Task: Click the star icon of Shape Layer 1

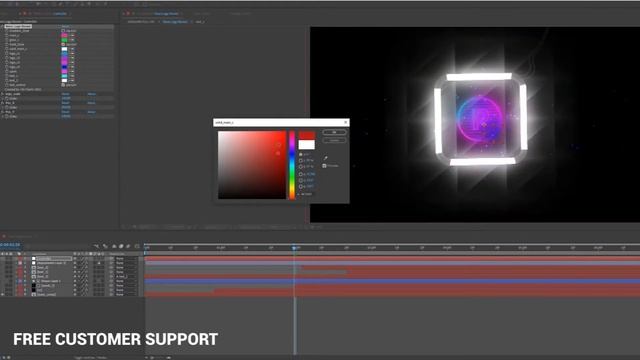Action: (33, 281)
